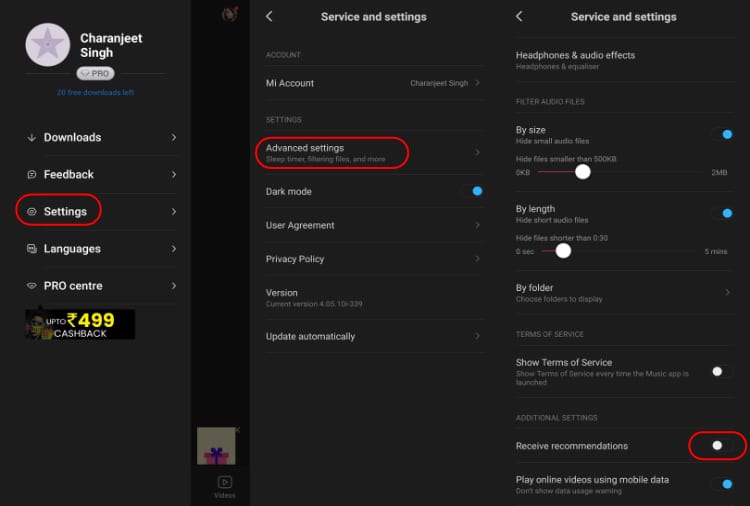Click the ₹499 cashback banner
The image size is (750, 506).
pos(80,323)
